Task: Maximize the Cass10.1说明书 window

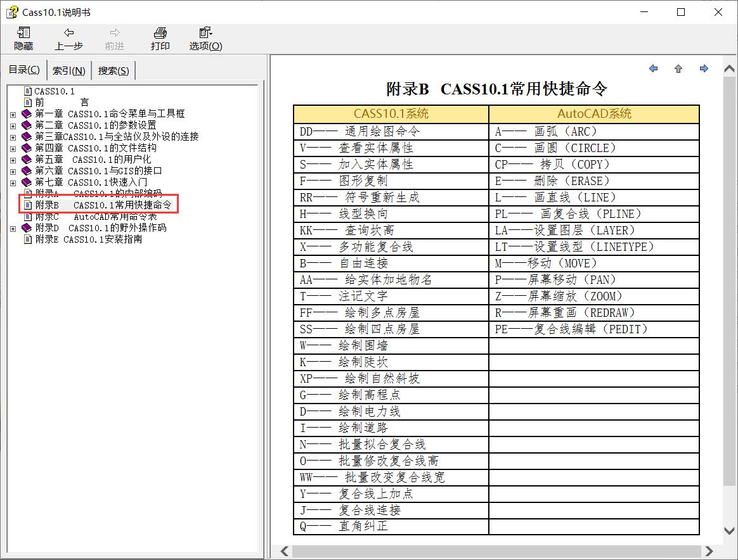Action: pyautogui.click(x=680, y=12)
